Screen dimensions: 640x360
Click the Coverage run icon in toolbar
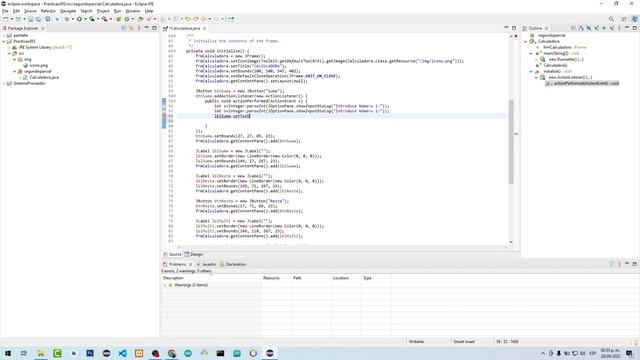pos(92,19)
